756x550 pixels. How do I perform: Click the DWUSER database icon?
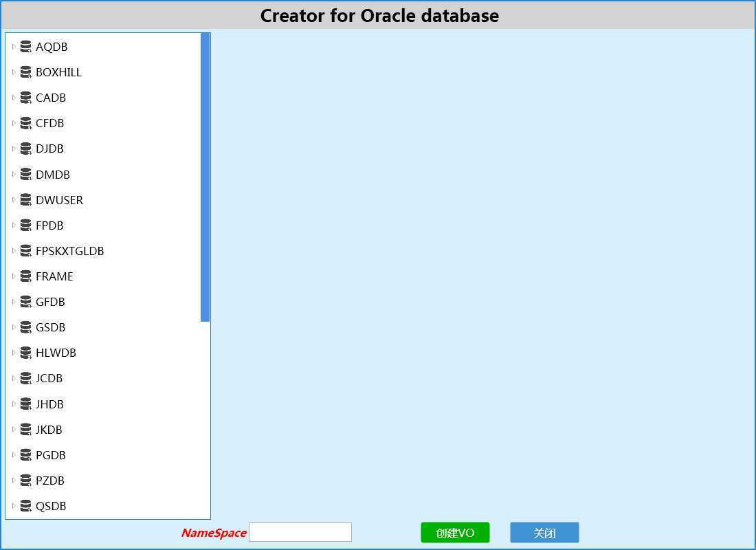[x=25, y=200]
